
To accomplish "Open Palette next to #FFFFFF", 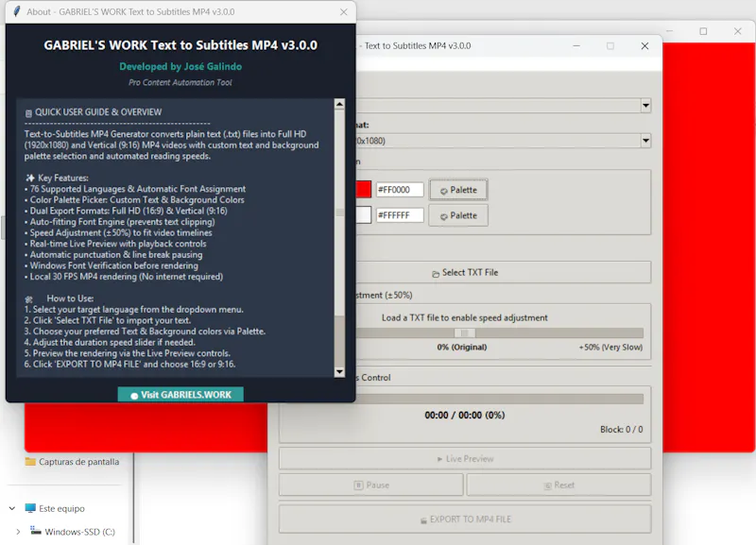I will tap(458, 215).
